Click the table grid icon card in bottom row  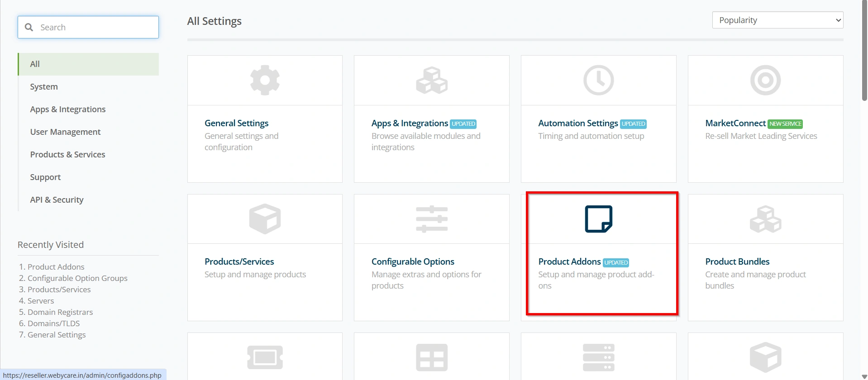(x=432, y=357)
